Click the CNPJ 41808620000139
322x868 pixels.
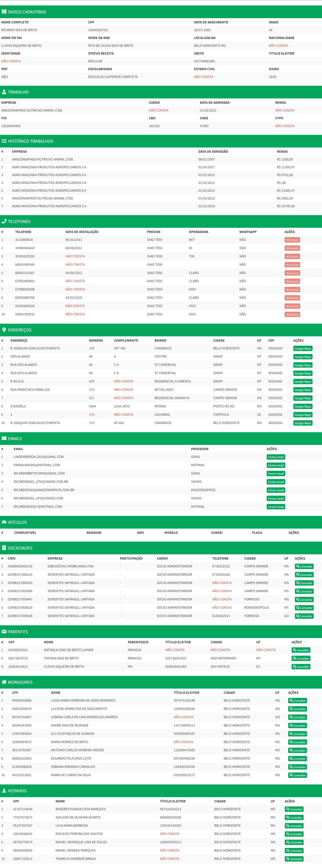pyautogui.click(x=20, y=566)
